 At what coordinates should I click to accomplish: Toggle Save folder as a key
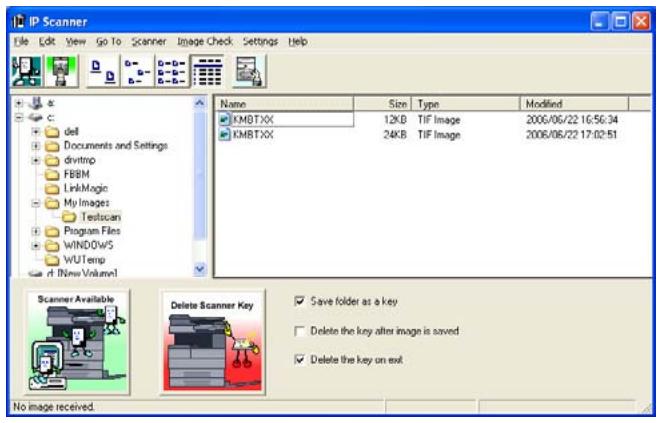click(300, 301)
